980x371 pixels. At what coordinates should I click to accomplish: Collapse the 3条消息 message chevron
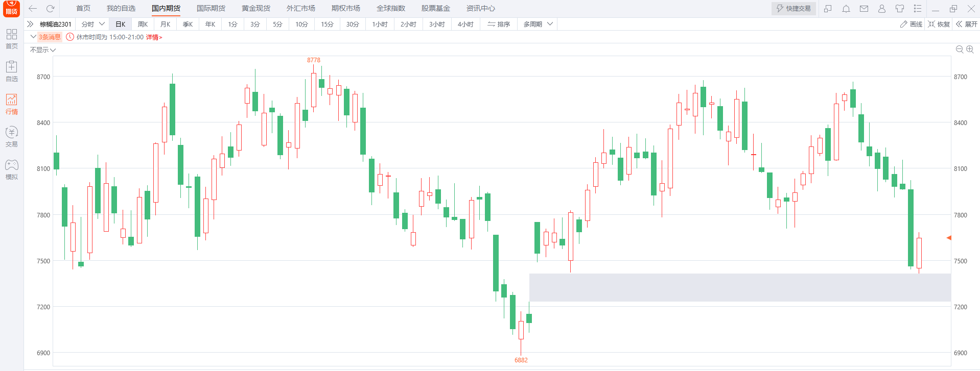tap(33, 37)
